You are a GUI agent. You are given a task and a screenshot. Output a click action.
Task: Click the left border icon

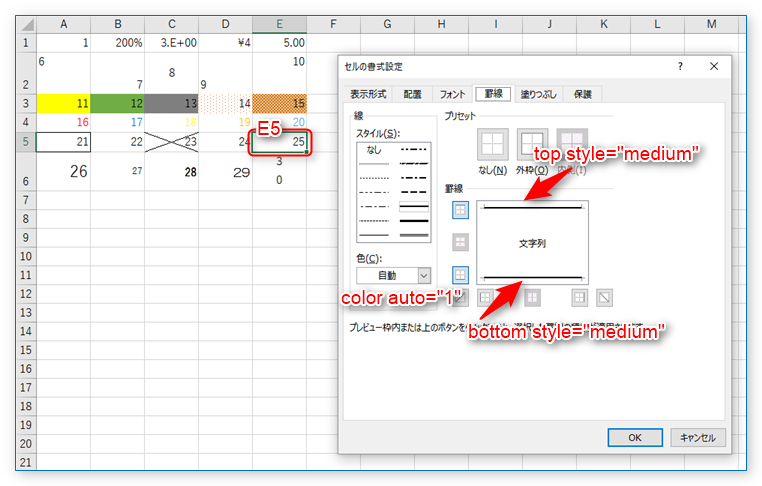[485, 297]
